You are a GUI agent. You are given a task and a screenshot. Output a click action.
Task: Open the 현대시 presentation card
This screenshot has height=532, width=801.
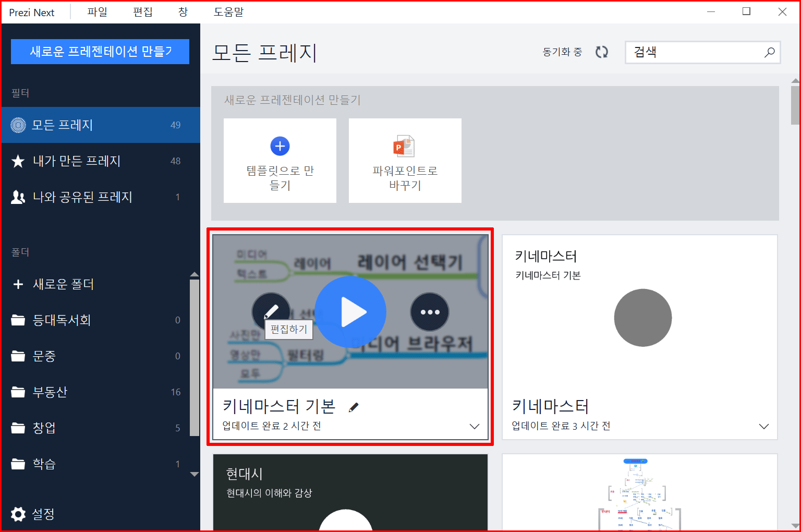coord(350,492)
